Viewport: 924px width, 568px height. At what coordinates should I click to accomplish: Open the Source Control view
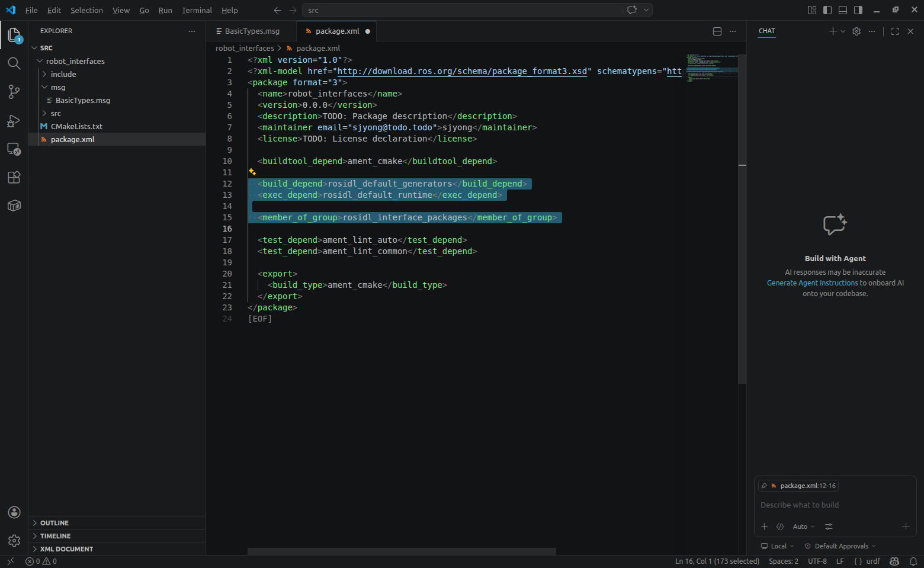[14, 92]
